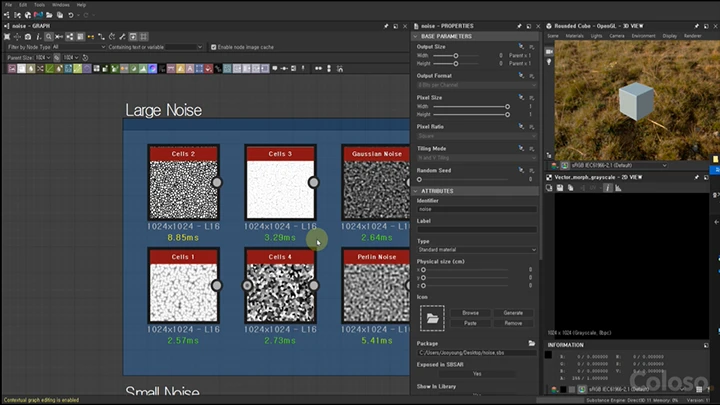Image resolution: width=720 pixels, height=405 pixels.
Task: Pin the noise Graph panel
Action: click(x=386, y=26)
